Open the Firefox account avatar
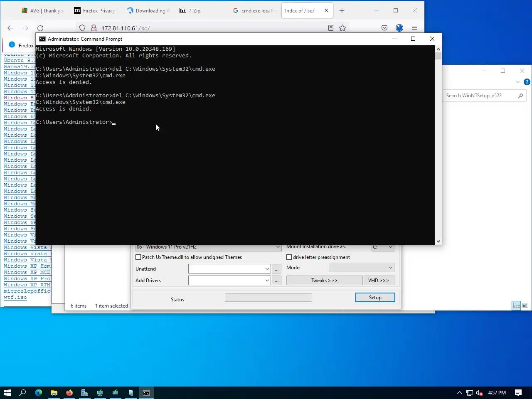Viewport: 532px width, 399px height. [x=399, y=28]
